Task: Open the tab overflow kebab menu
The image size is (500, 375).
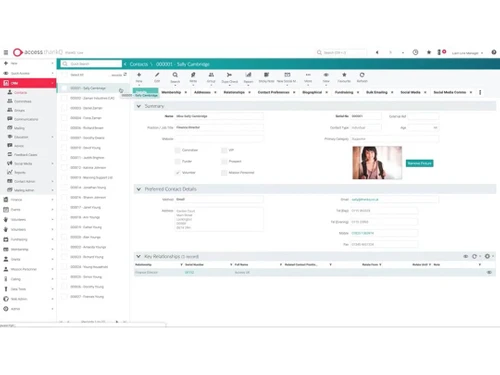Action: click(x=480, y=92)
